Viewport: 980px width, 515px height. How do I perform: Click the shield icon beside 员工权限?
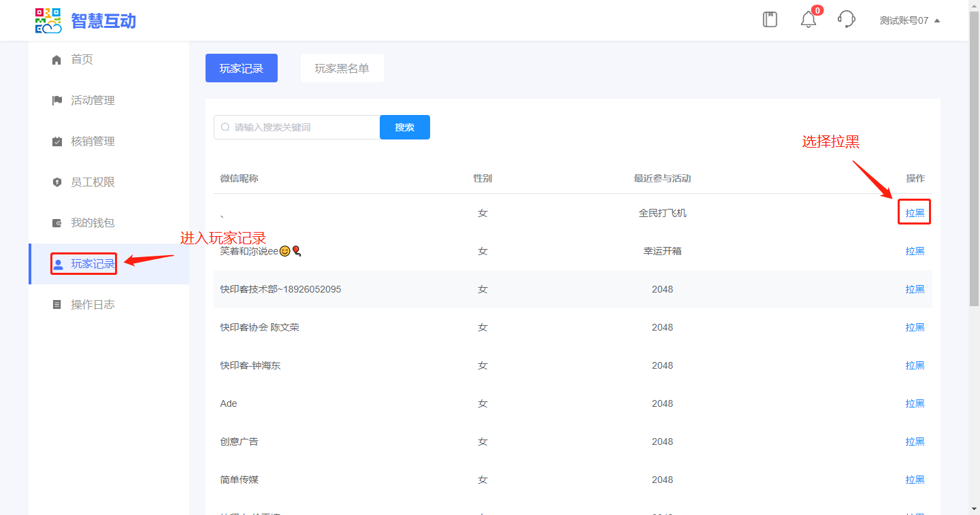pyautogui.click(x=57, y=182)
